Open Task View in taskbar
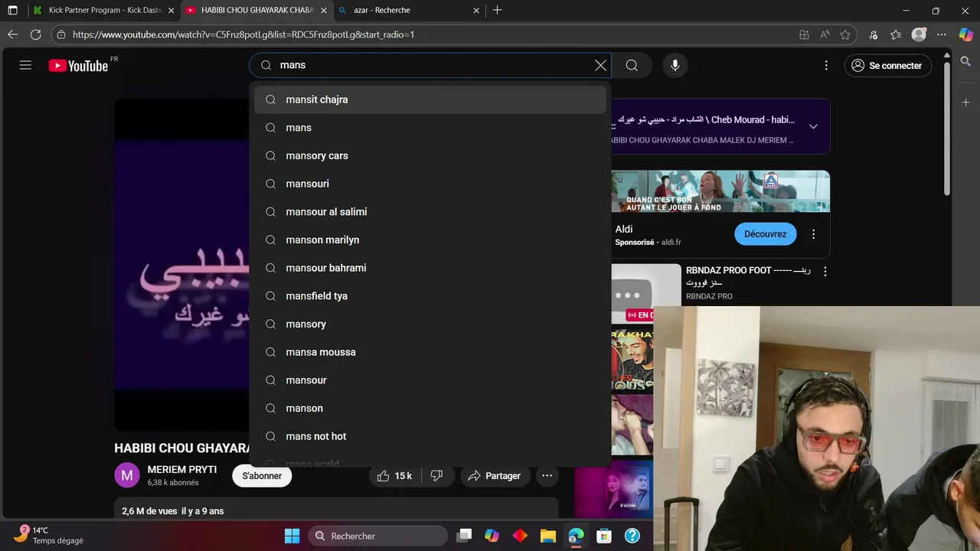Viewport: 980px width, 551px height. coord(464,536)
